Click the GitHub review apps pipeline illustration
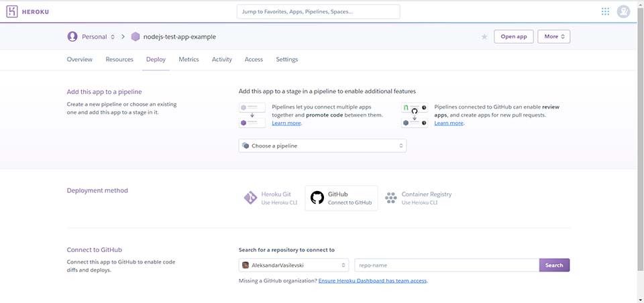This screenshot has width=644, height=303. 415,115
